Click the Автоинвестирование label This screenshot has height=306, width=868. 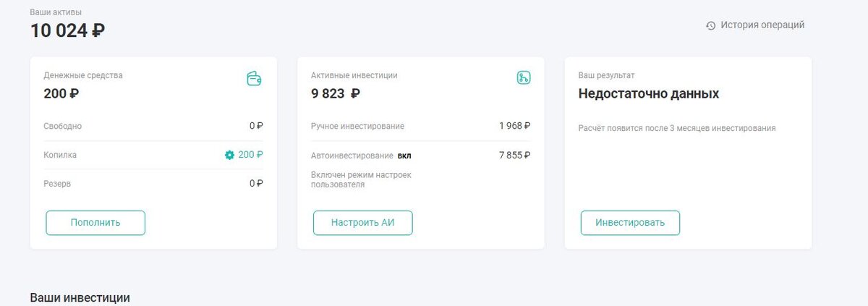click(x=352, y=156)
